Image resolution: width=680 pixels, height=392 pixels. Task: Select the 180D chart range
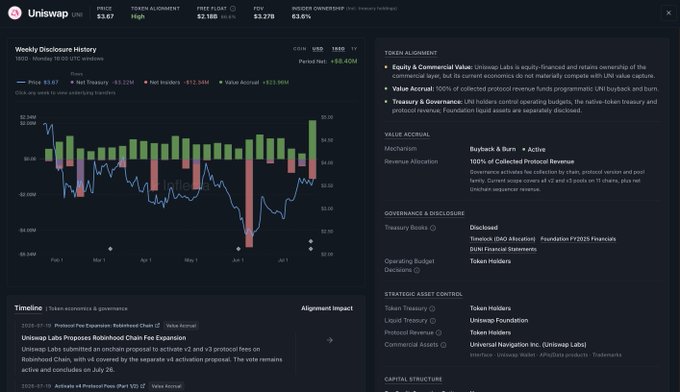(338, 49)
